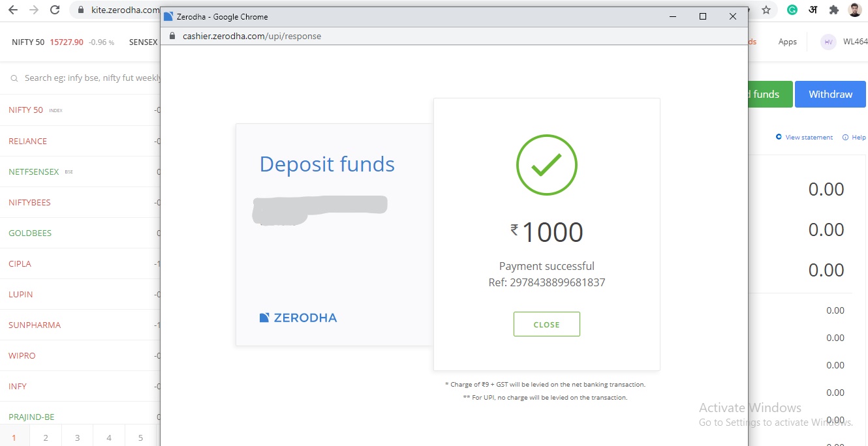Screen dimensions: 868x446
Task: Switch to watchlist tab 4
Action: 109,438
